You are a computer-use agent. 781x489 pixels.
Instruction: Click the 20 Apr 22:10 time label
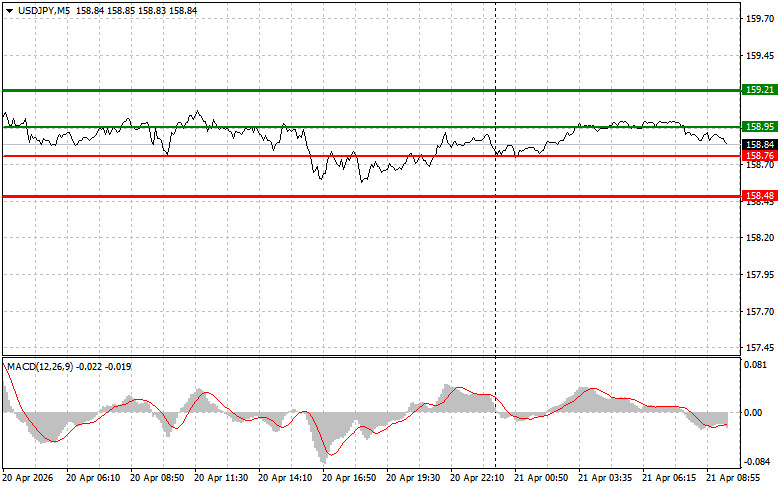tap(477, 478)
